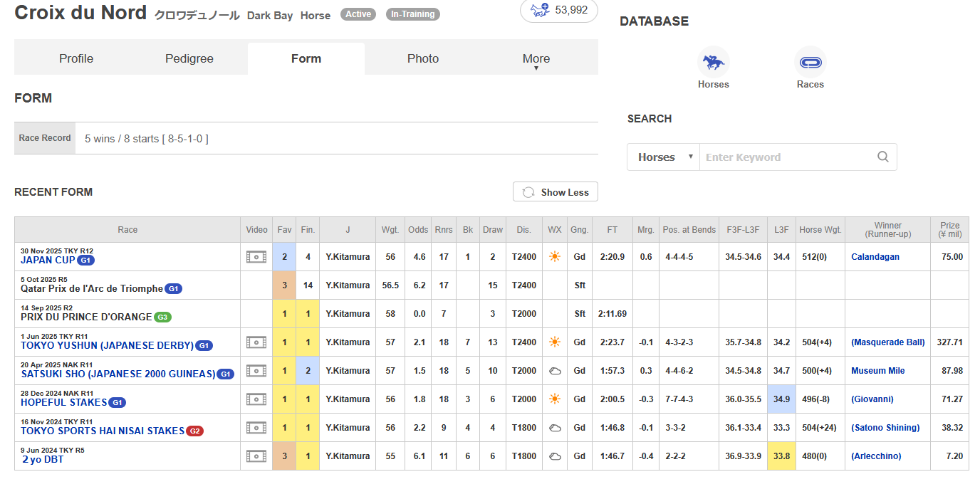
Task: Click sunny weather icon in Hopeful Stakes row
Action: coord(555,399)
